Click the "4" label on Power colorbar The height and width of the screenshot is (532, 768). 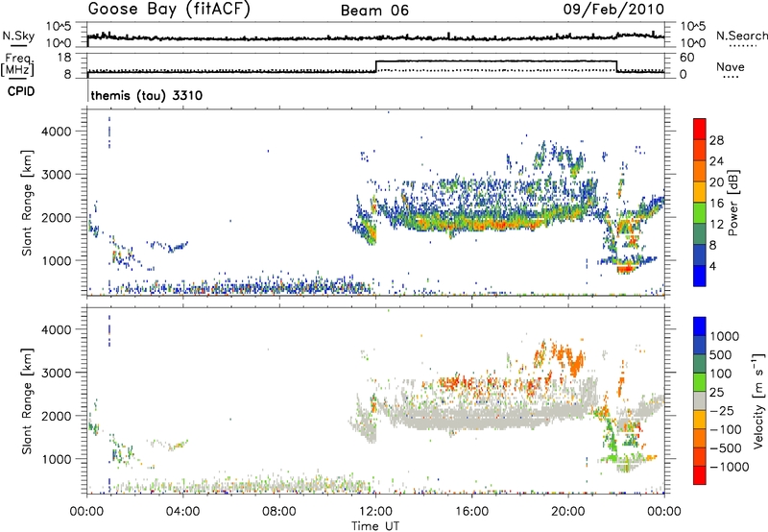(712, 266)
